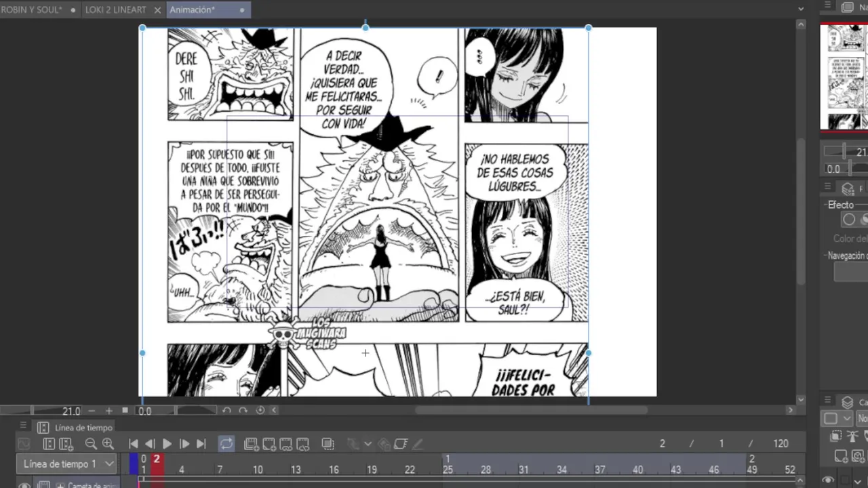This screenshot has height=488, width=868.
Task: Click the light table cel icon
Action: (x=401, y=444)
